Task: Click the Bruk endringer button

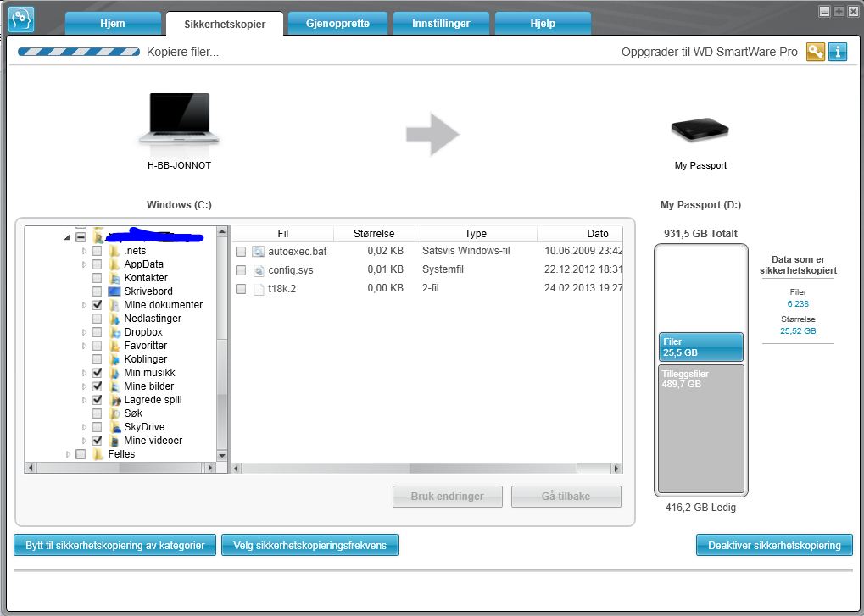Action: [448, 496]
